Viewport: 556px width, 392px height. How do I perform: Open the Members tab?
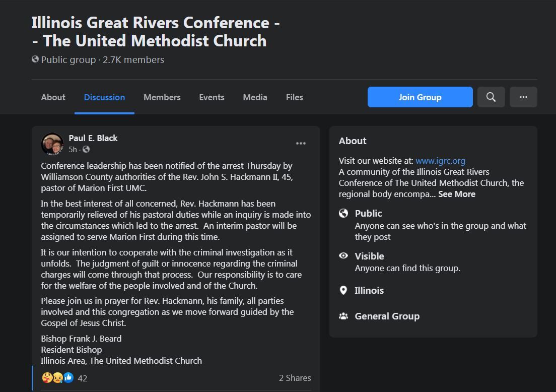pyautogui.click(x=162, y=97)
